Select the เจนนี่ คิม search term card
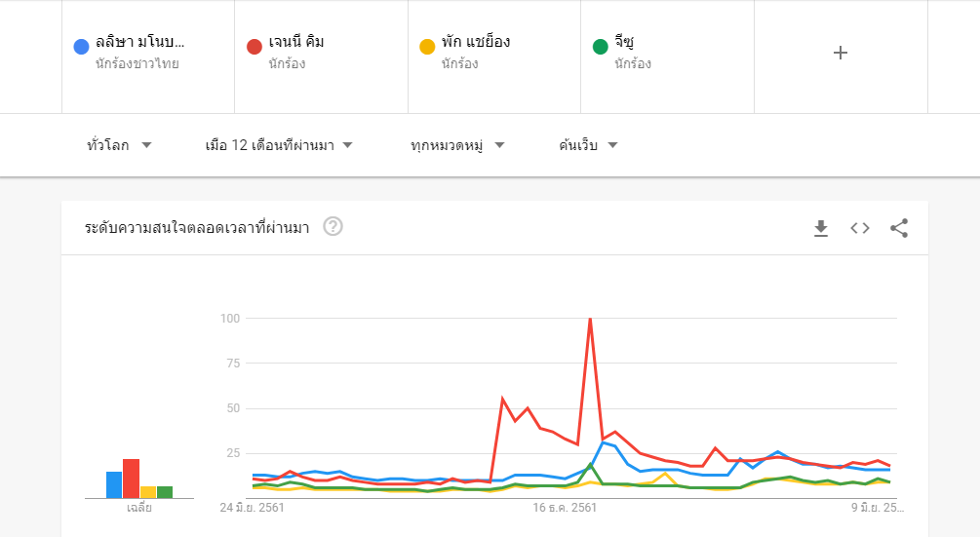Screen dimensions: 980x537 pyautogui.click(x=322, y=54)
